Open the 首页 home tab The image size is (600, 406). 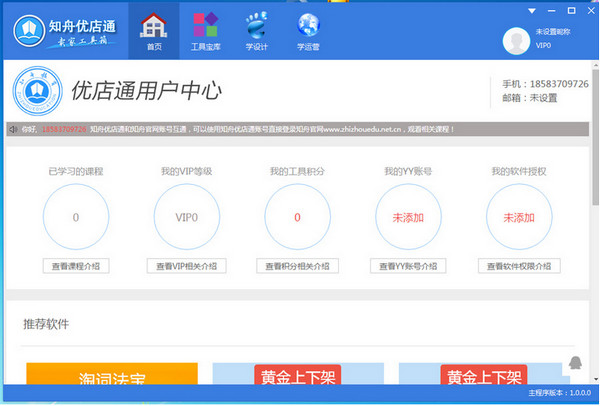pos(154,31)
